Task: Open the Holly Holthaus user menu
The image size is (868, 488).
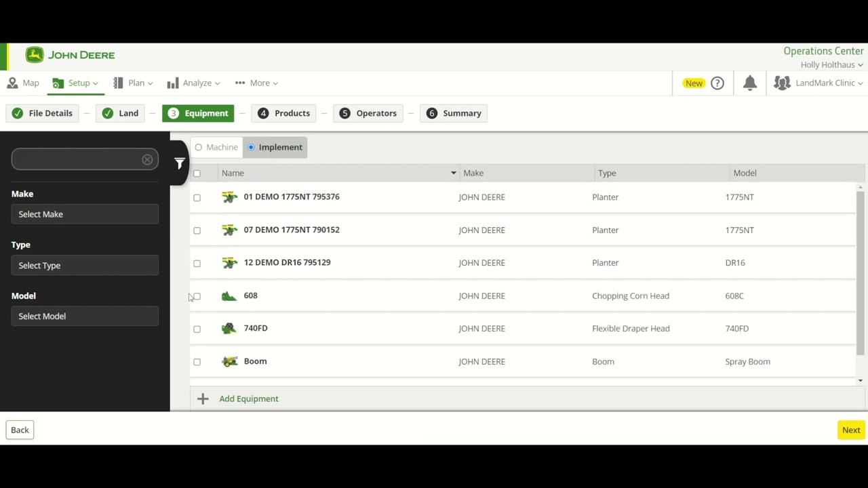Action: click(x=831, y=65)
